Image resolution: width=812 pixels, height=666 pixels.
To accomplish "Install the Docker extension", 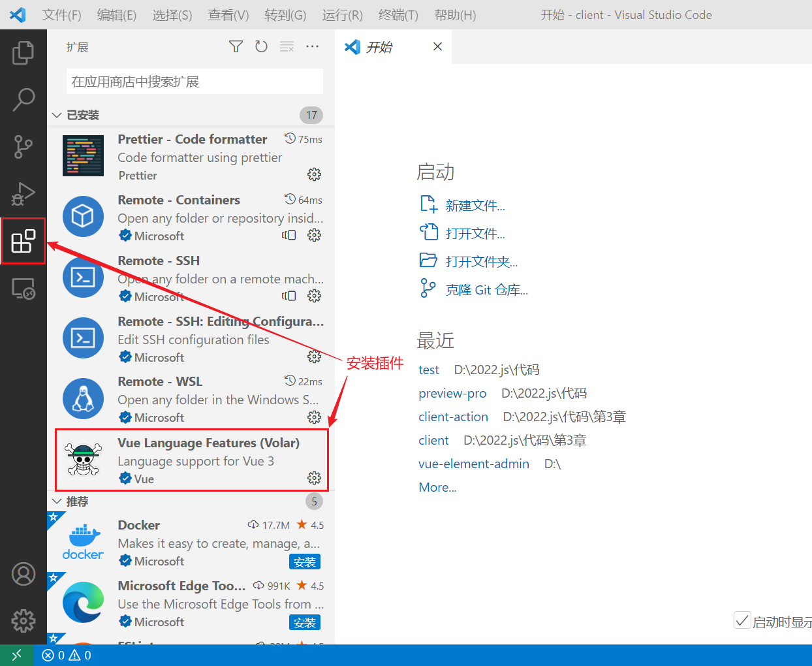I will [x=305, y=562].
